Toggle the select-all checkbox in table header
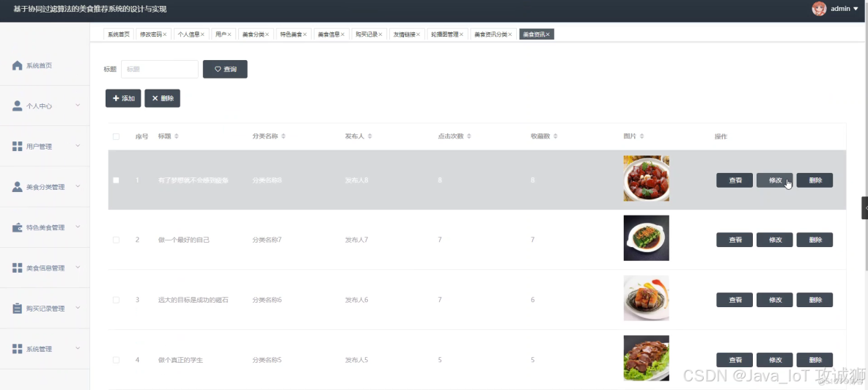Viewport: 868px width, 390px height. (116, 136)
